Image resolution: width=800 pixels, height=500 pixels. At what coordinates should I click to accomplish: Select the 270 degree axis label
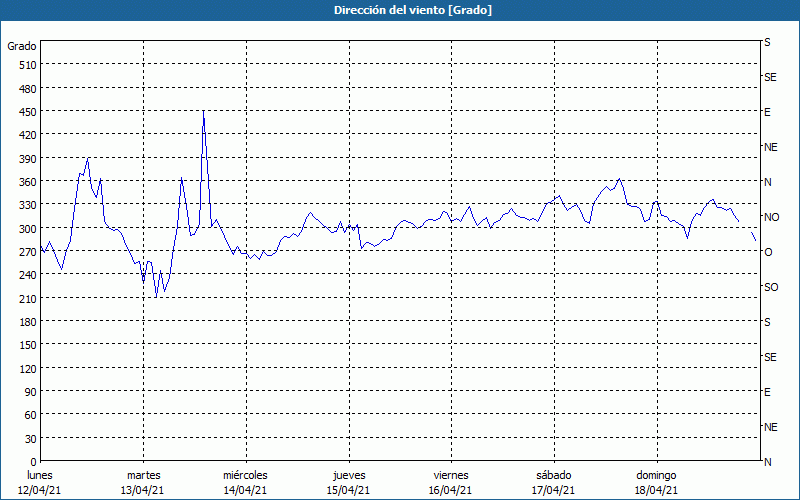[28, 252]
